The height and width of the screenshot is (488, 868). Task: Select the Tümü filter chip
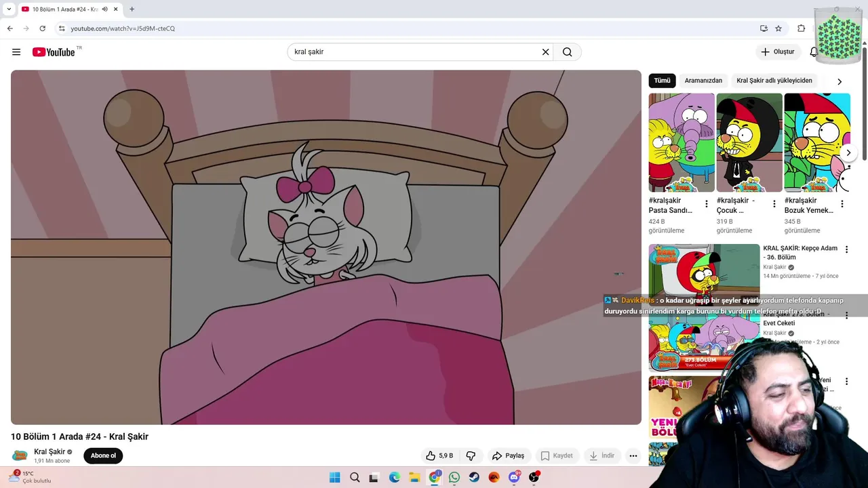coord(663,81)
